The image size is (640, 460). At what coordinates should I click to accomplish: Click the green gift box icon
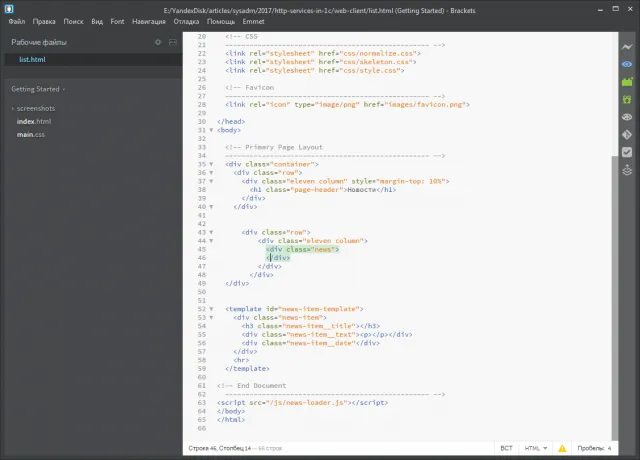tap(627, 99)
